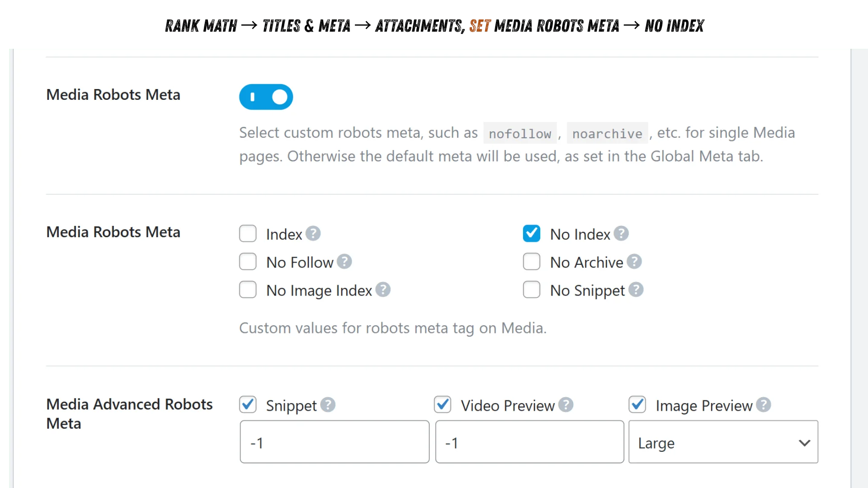Image resolution: width=868 pixels, height=488 pixels.
Task: Open help tooltip next to No Image Index
Action: [x=383, y=290]
